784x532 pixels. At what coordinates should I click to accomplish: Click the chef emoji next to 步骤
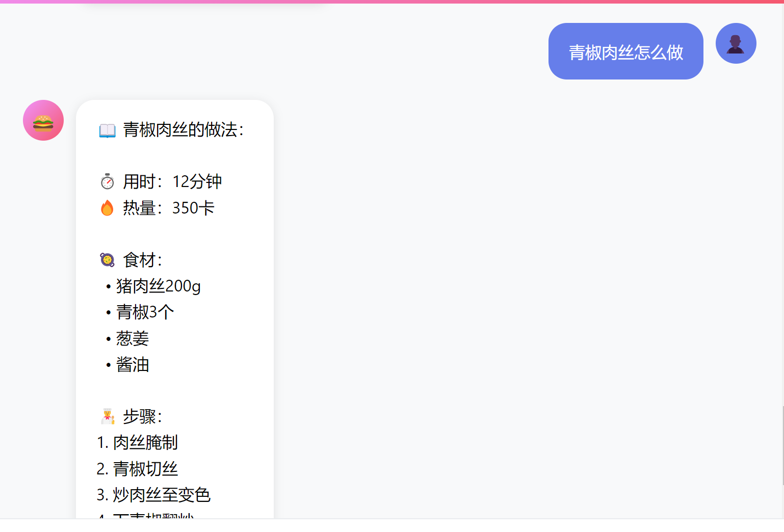(x=107, y=416)
